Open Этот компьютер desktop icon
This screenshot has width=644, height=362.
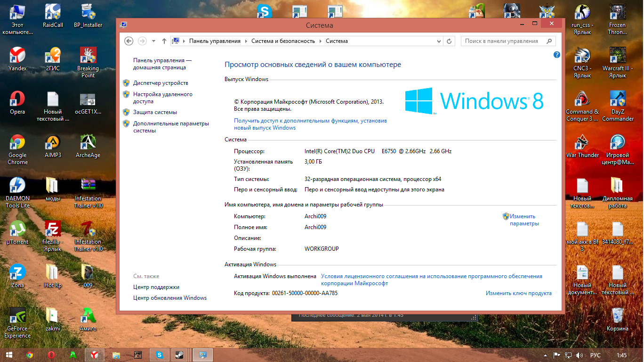(17, 19)
